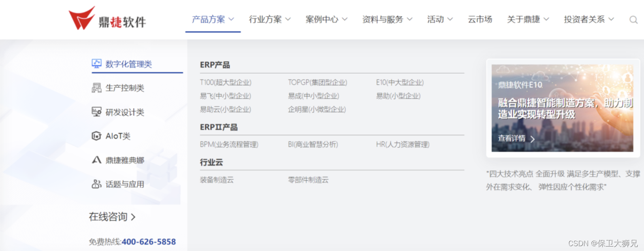This screenshot has height=251, width=644.
Task: Click the ERPII产品 section heading
Action: click(x=219, y=127)
